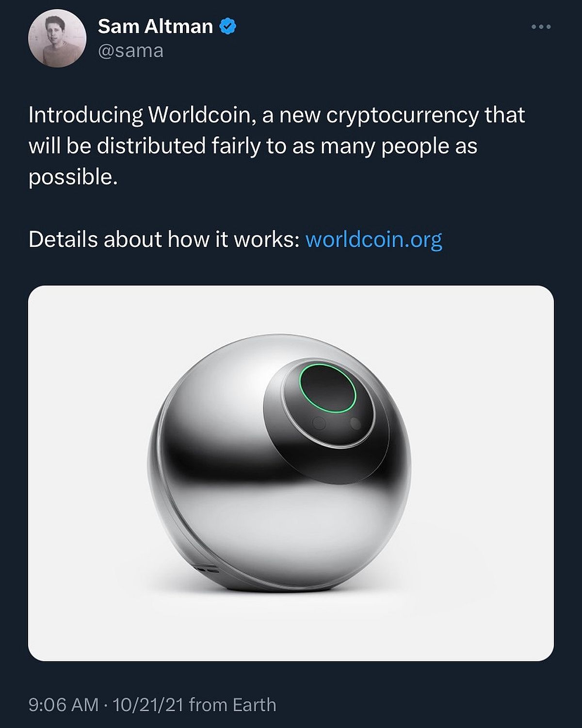Click the "Sam Altman" display name
582x728 pixels.
155,26
